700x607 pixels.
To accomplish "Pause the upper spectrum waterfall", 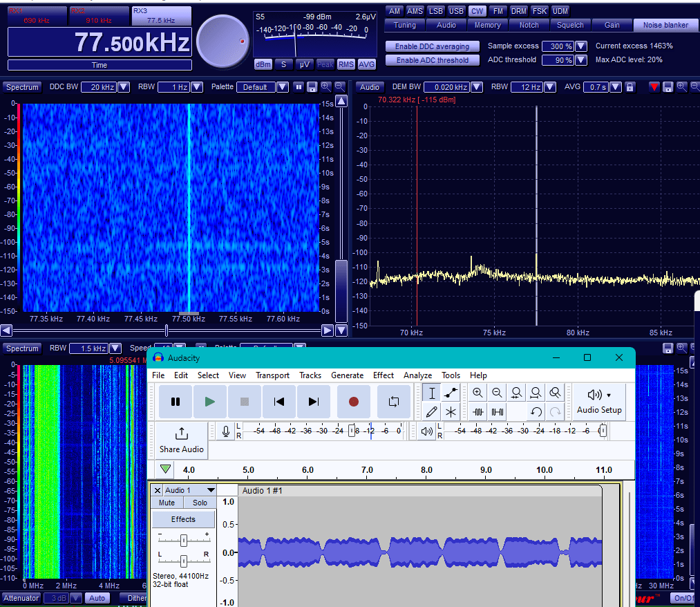I will [299, 87].
